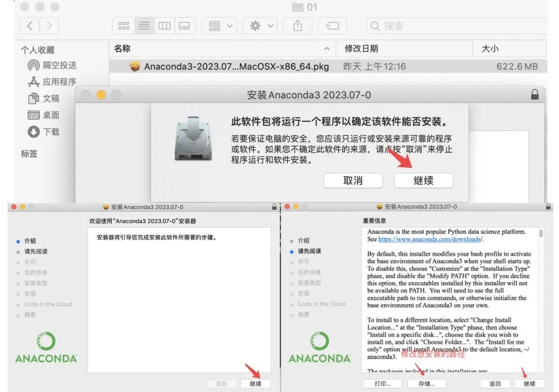The width and height of the screenshot is (559, 392).
Task: Select the 请先阅读 step in the 重要信息 window
Action: point(310,251)
